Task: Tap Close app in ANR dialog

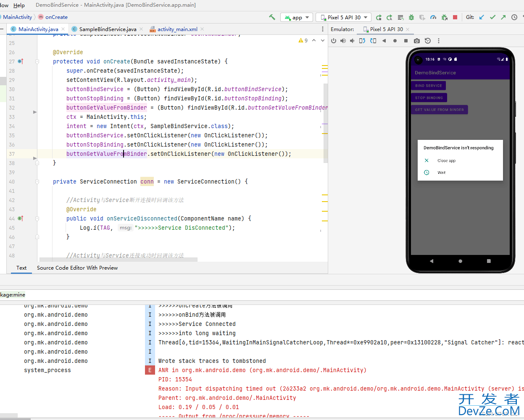Action: 446,160
